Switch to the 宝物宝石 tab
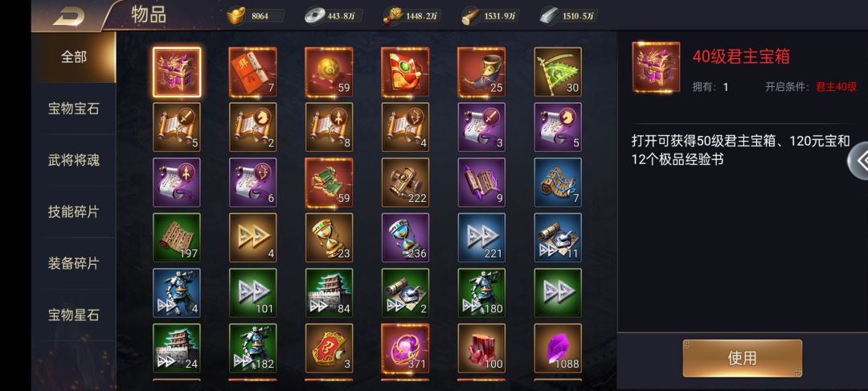The height and width of the screenshot is (391, 868). coord(74,109)
